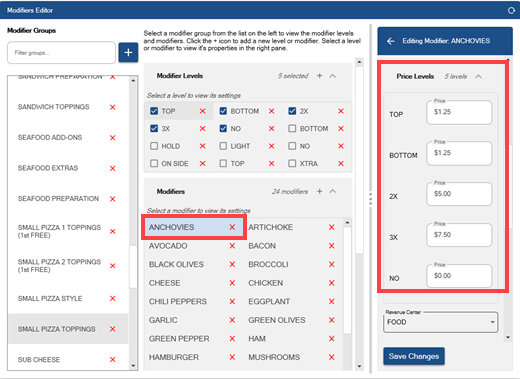Collapse the Modifiers section chevron
520x379 pixels.
click(333, 191)
